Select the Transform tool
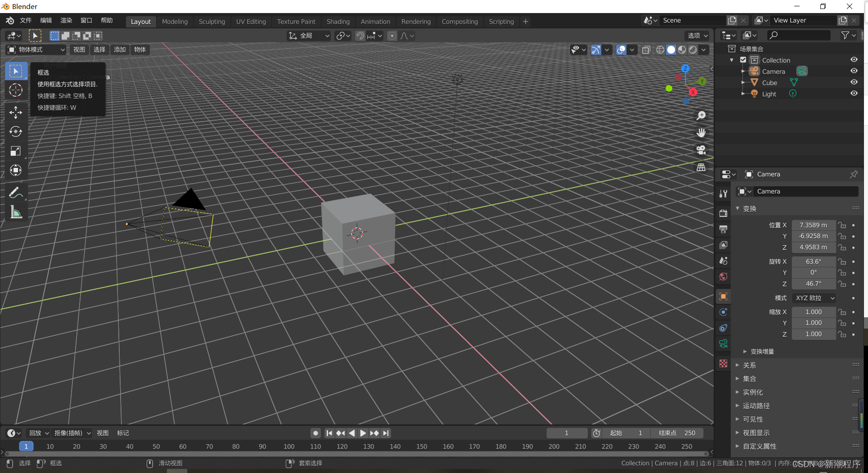 coord(16,170)
